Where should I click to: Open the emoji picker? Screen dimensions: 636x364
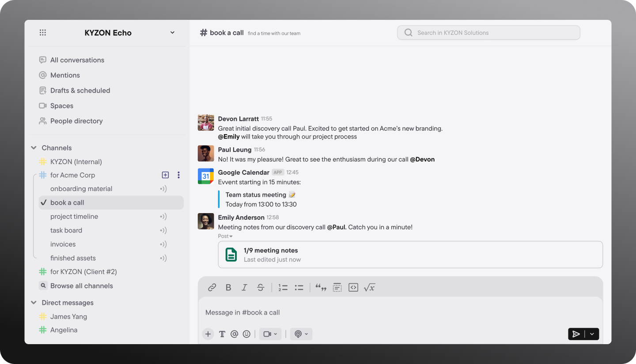(246, 334)
